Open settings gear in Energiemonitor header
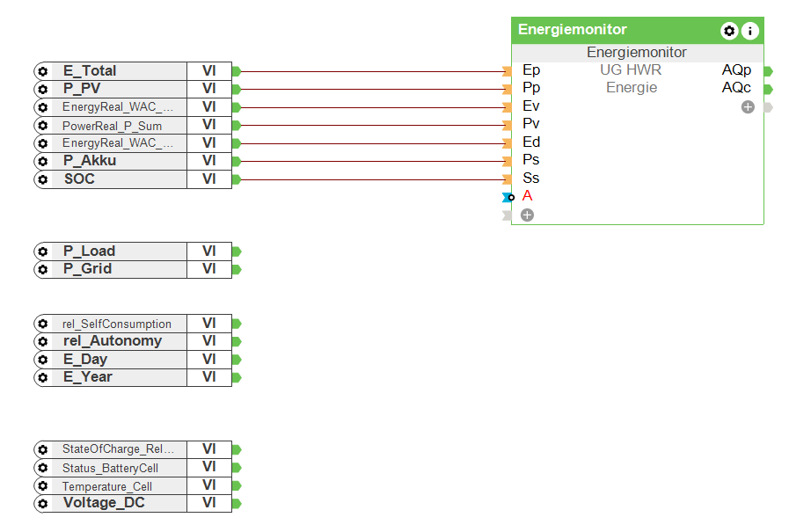The height and width of the screenshot is (532, 789). tap(729, 31)
